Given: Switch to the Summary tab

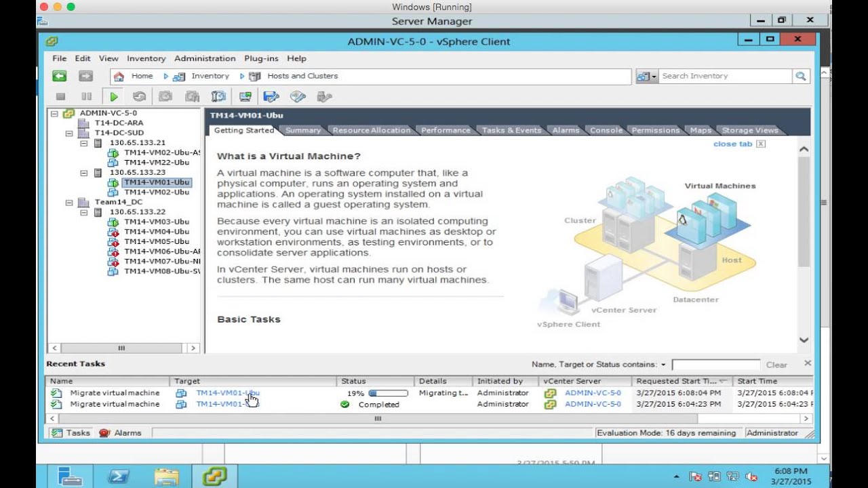Looking at the screenshot, I should pyautogui.click(x=302, y=130).
